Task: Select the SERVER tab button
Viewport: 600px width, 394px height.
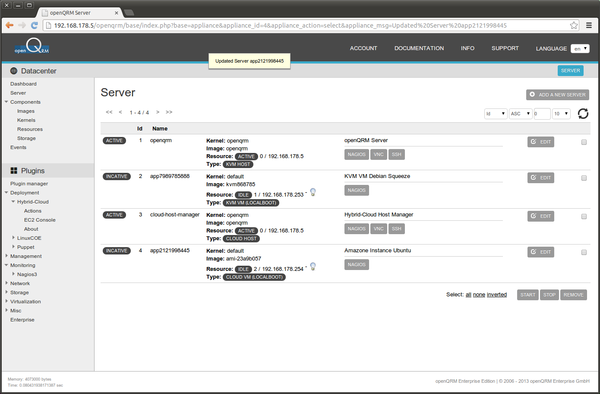Action: click(571, 70)
